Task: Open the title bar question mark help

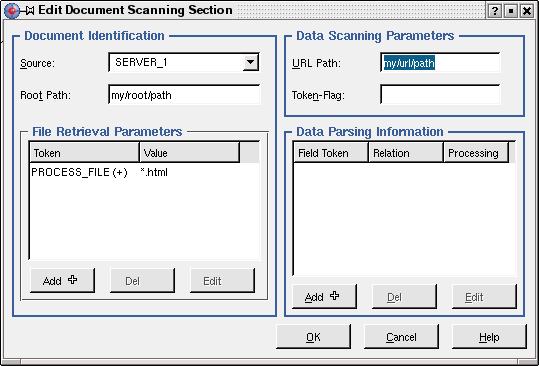Action: pyautogui.click(x=494, y=11)
